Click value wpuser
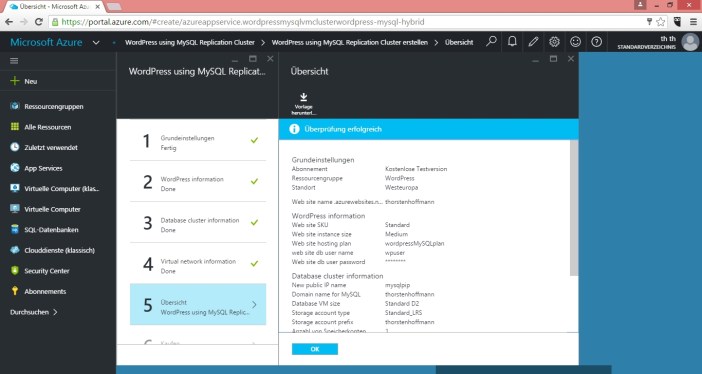This screenshot has width=702, height=374. point(395,253)
